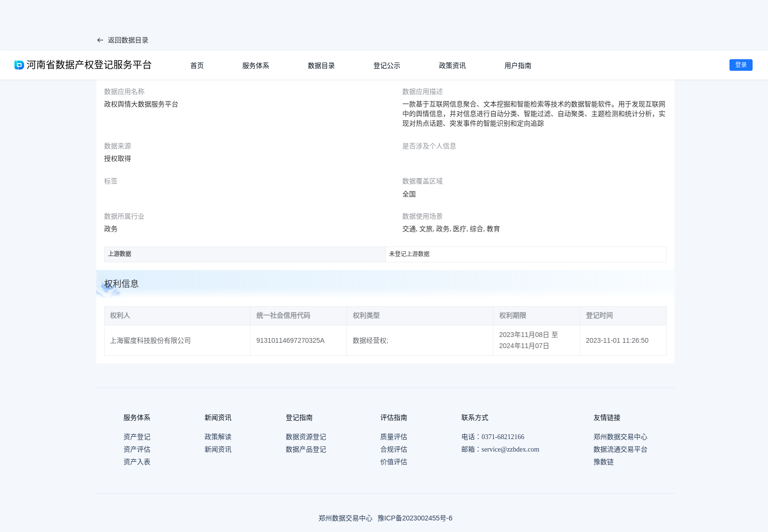Screen dimensions: 768x532
Task: Open friendly link 豫数链
Action: tap(604, 462)
